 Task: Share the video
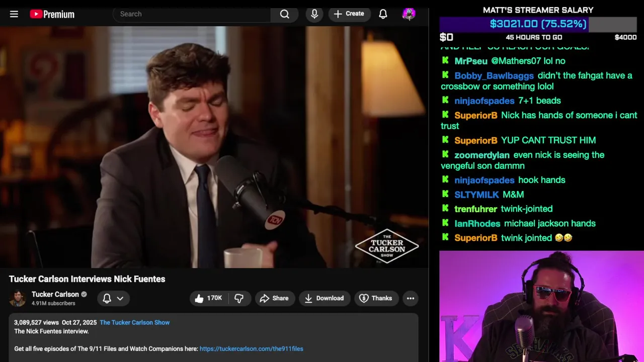274,298
